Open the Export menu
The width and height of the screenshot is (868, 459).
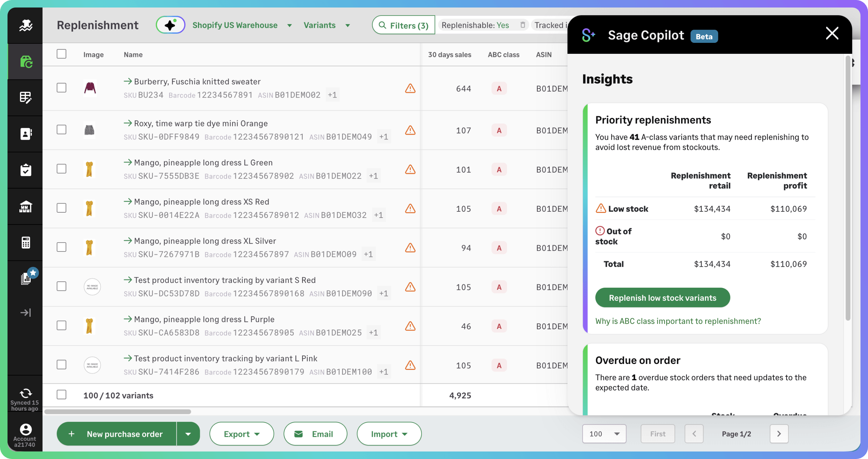pos(242,434)
